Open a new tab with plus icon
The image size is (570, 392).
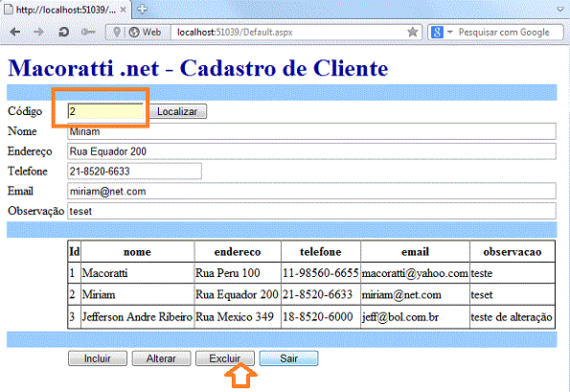click(x=142, y=9)
